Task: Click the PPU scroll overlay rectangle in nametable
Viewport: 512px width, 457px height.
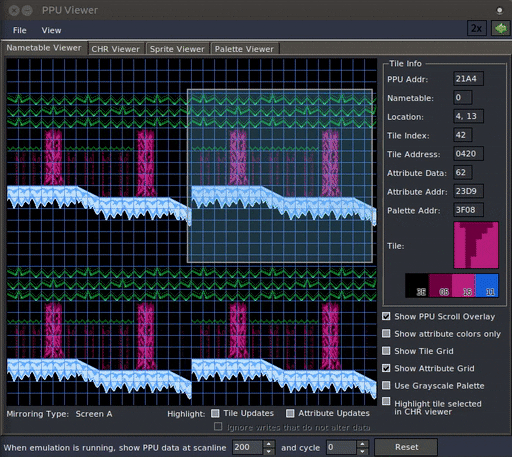Action: click(280, 176)
